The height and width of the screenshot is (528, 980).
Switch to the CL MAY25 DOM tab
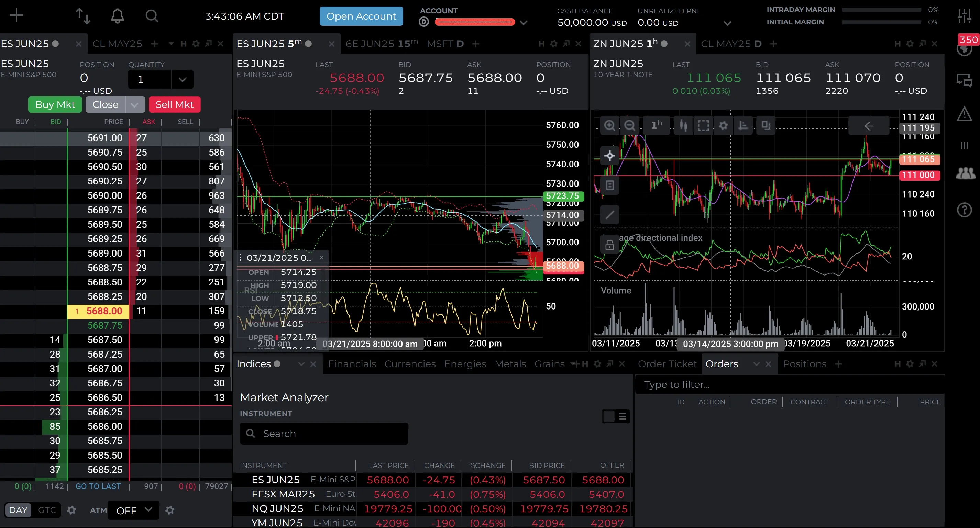117,44
